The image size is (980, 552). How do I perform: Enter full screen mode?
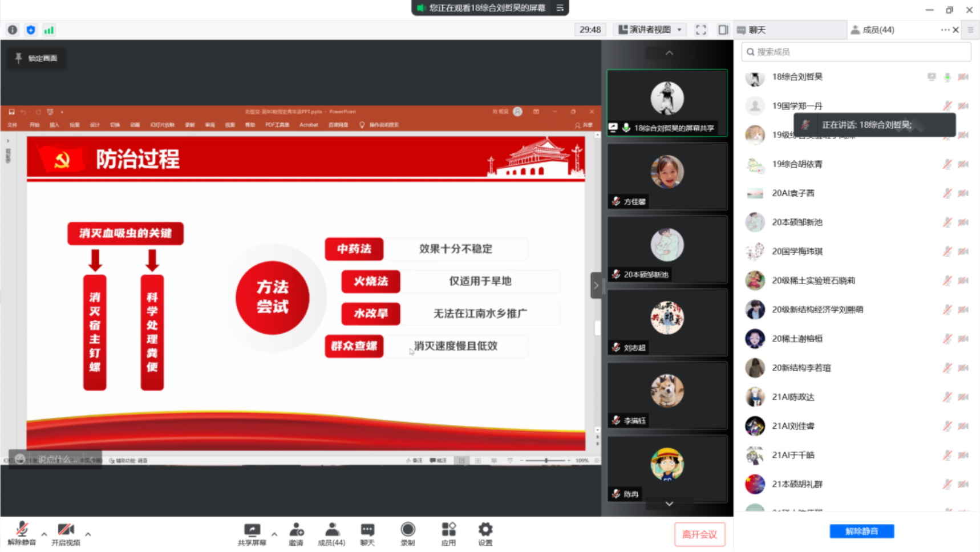point(700,30)
